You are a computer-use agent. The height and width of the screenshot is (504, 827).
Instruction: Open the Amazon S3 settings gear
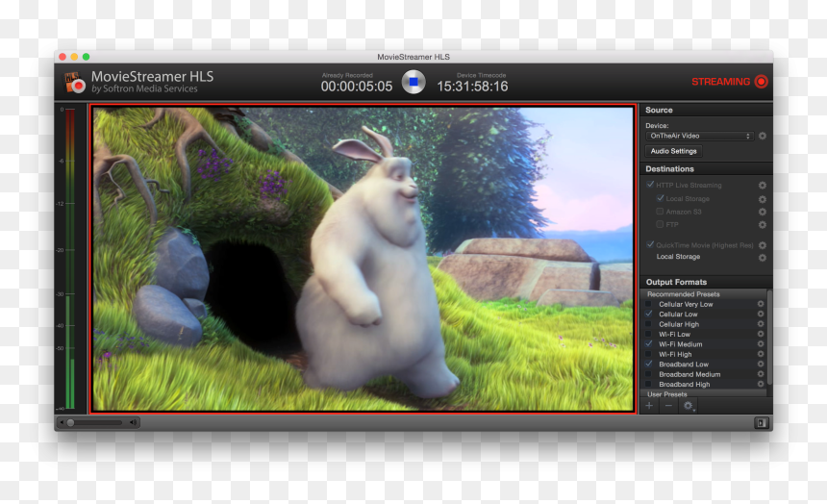pyautogui.click(x=763, y=212)
